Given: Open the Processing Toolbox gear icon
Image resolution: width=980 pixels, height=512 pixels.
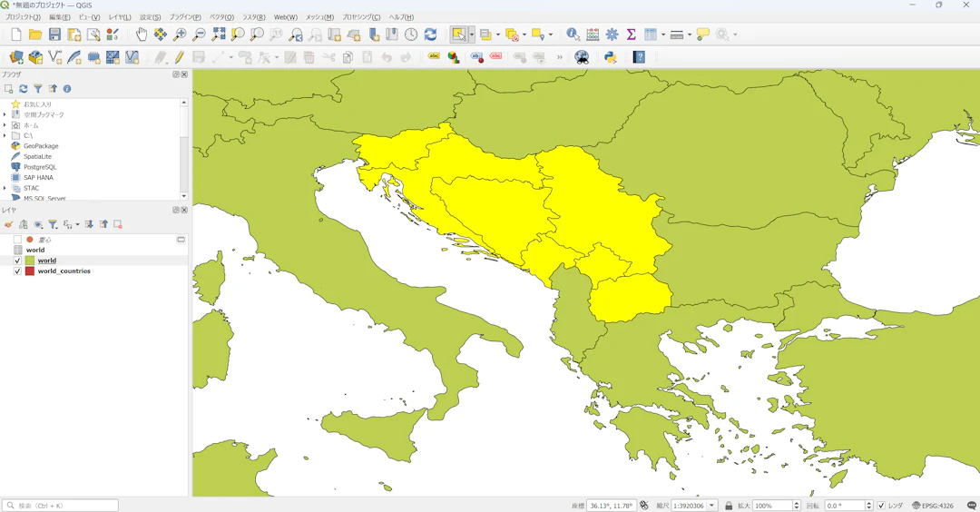Looking at the screenshot, I should click(612, 34).
